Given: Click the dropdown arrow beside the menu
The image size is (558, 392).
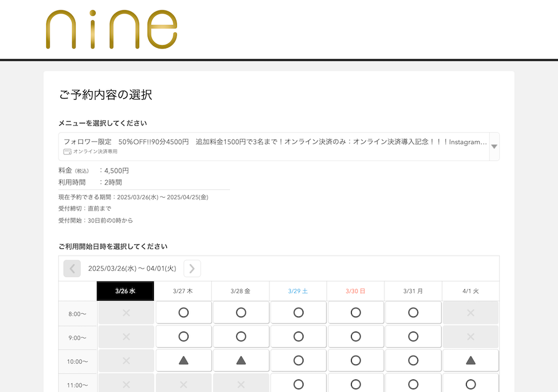Looking at the screenshot, I should click(494, 146).
